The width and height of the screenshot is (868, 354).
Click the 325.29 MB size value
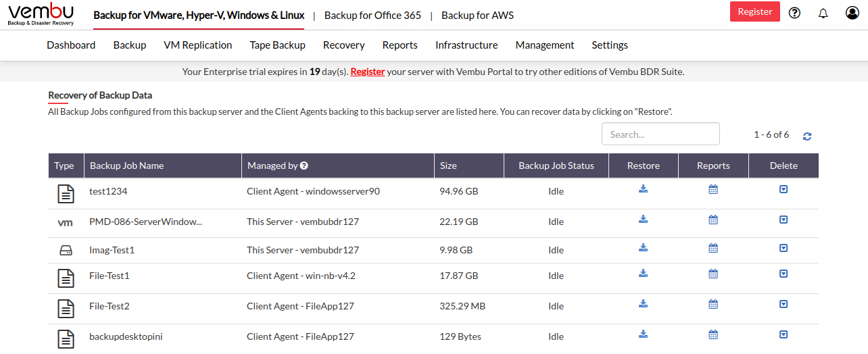[x=462, y=306]
